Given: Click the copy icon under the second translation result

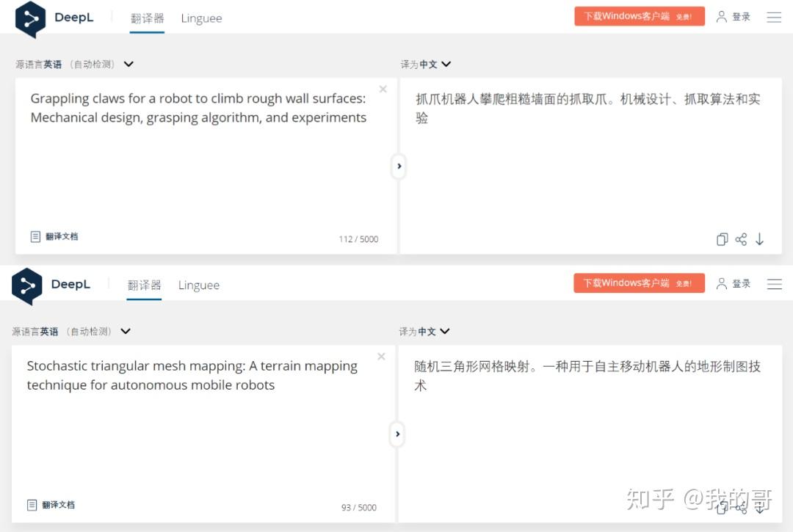Looking at the screenshot, I should pyautogui.click(x=722, y=508).
